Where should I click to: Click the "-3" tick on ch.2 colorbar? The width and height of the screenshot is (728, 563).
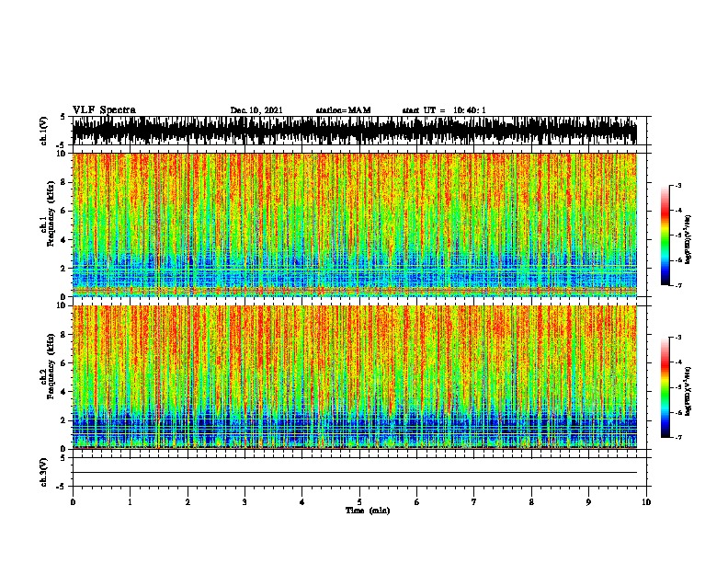(678, 338)
